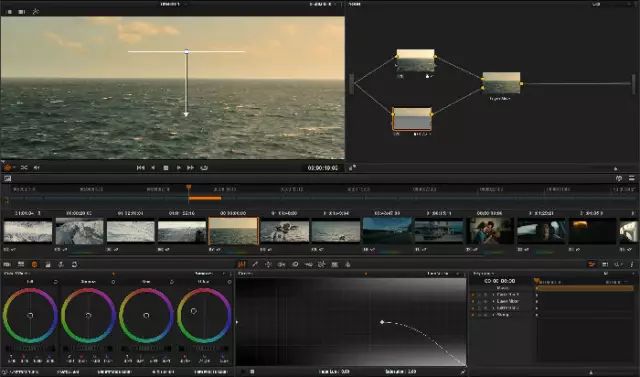The height and width of the screenshot is (377, 640).
Task: Click the highlight wand icon above viewer
Action: tap(36, 11)
